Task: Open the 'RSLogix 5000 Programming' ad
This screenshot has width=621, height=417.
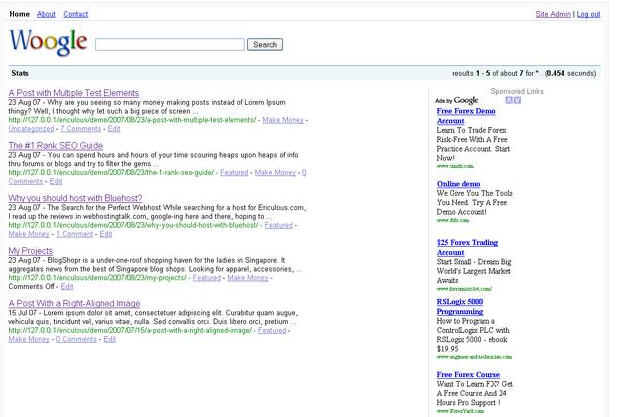Action: [460, 307]
